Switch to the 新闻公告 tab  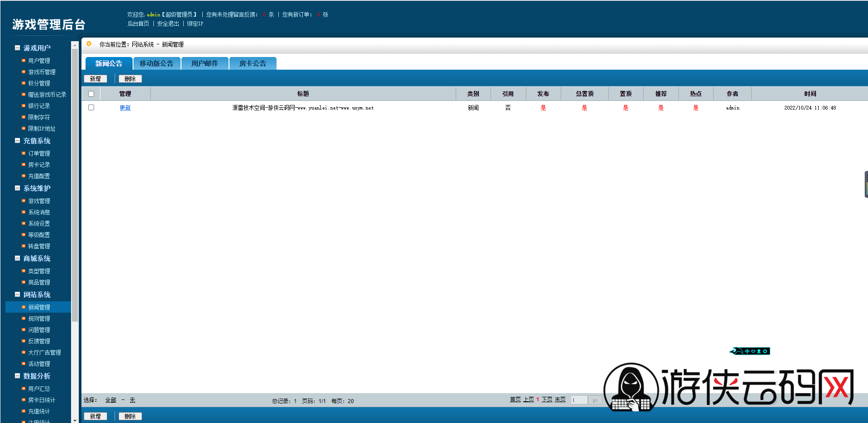(109, 63)
